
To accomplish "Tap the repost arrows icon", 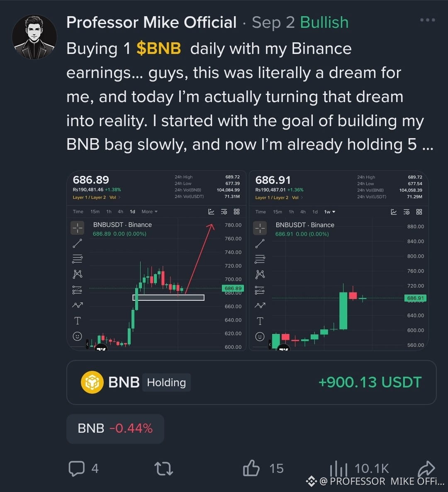I will tap(163, 468).
